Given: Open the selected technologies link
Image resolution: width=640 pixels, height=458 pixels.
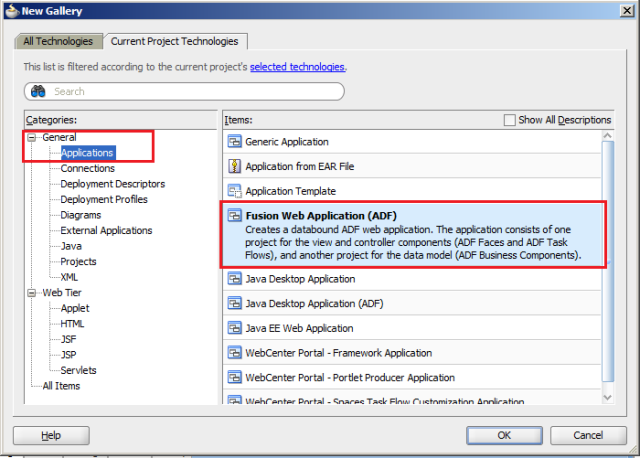Looking at the screenshot, I should (x=297, y=66).
